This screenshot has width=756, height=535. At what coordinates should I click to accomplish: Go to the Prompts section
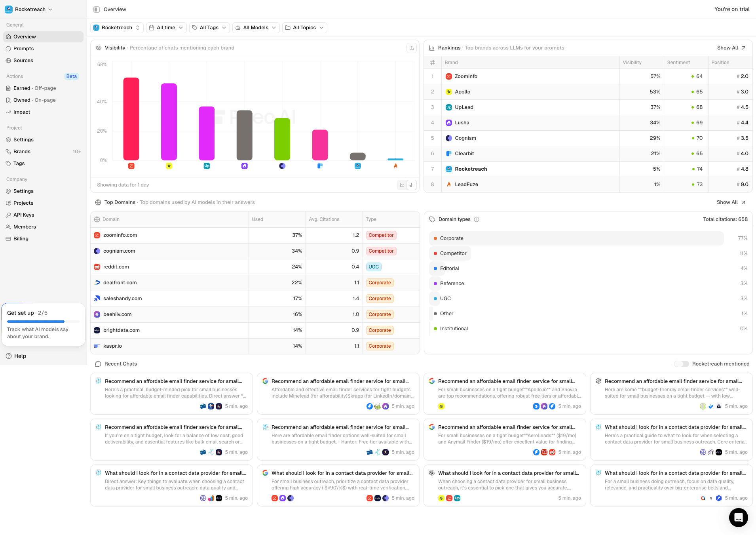[x=23, y=48]
